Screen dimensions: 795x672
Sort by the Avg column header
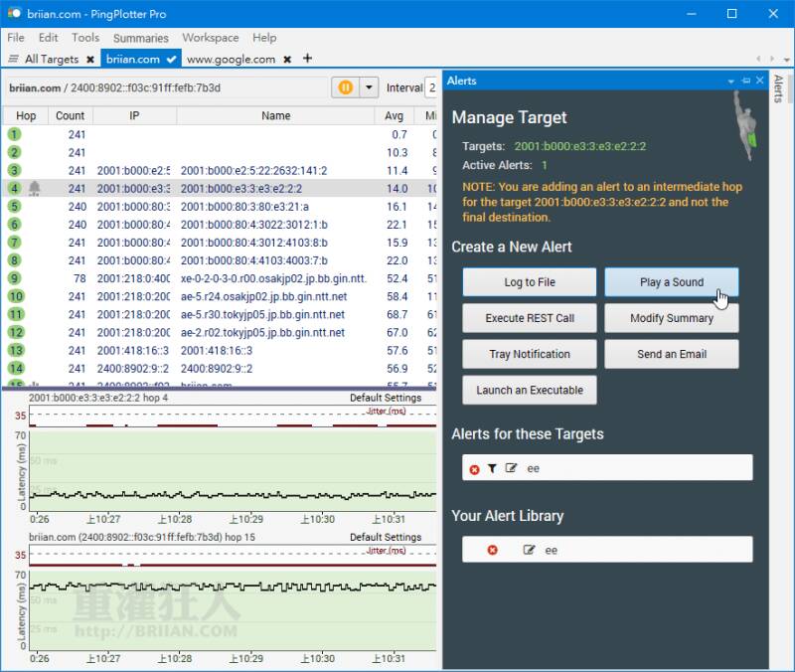coord(394,115)
